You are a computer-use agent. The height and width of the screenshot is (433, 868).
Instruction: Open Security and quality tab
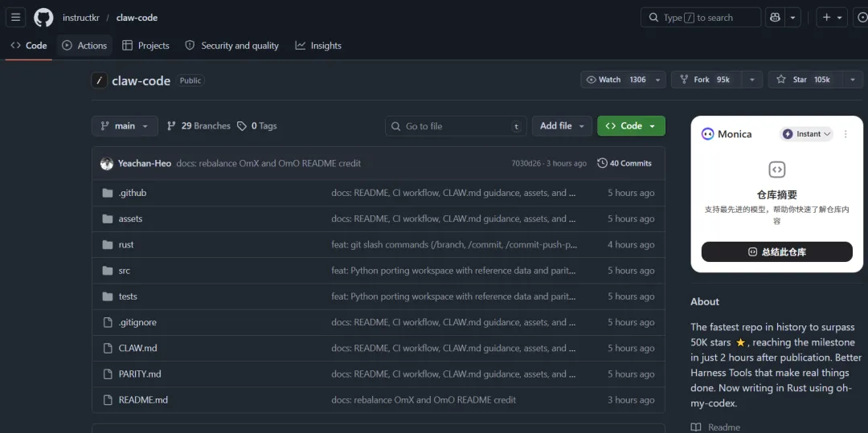pyautogui.click(x=232, y=46)
